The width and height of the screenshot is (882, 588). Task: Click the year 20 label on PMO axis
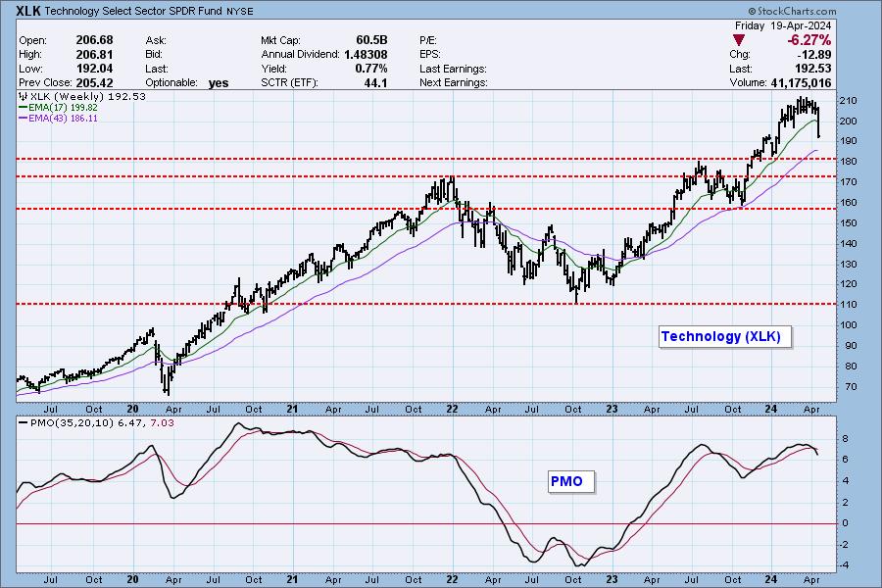pos(132,579)
